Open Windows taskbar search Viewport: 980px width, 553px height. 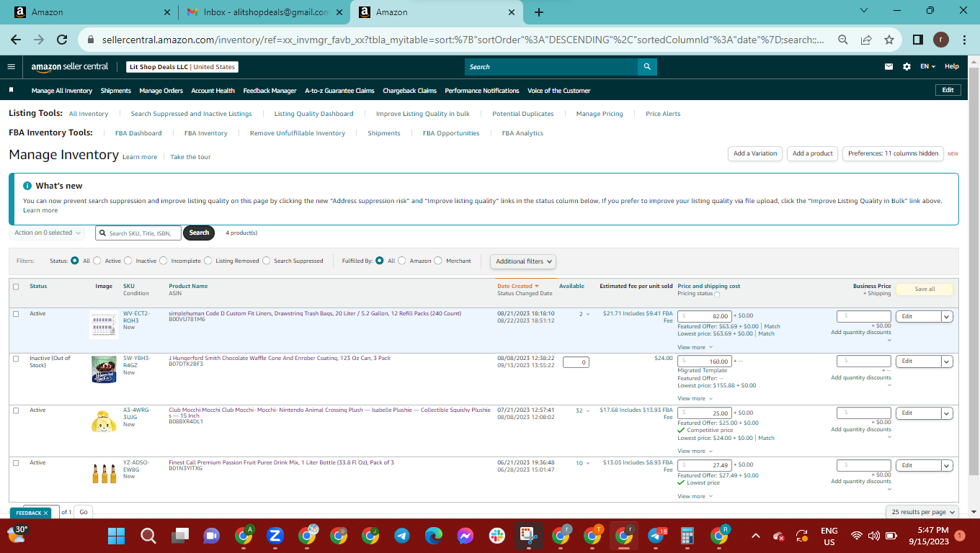(x=148, y=536)
